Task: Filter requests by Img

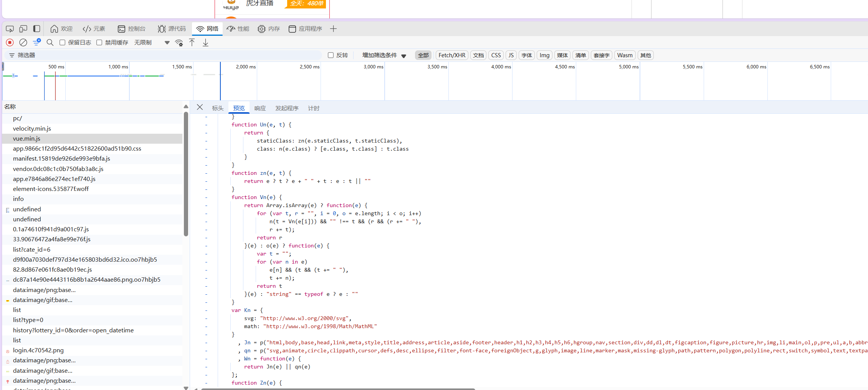Action: click(x=544, y=55)
